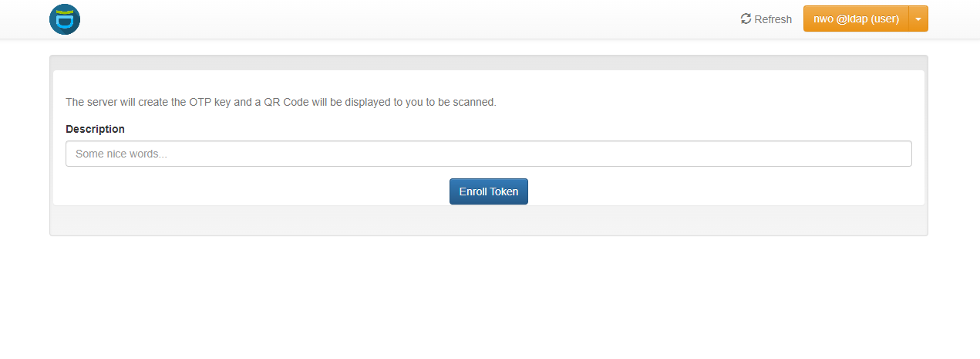Click the gray panel footer strip
This screenshot has width=980, height=359.
click(488, 221)
